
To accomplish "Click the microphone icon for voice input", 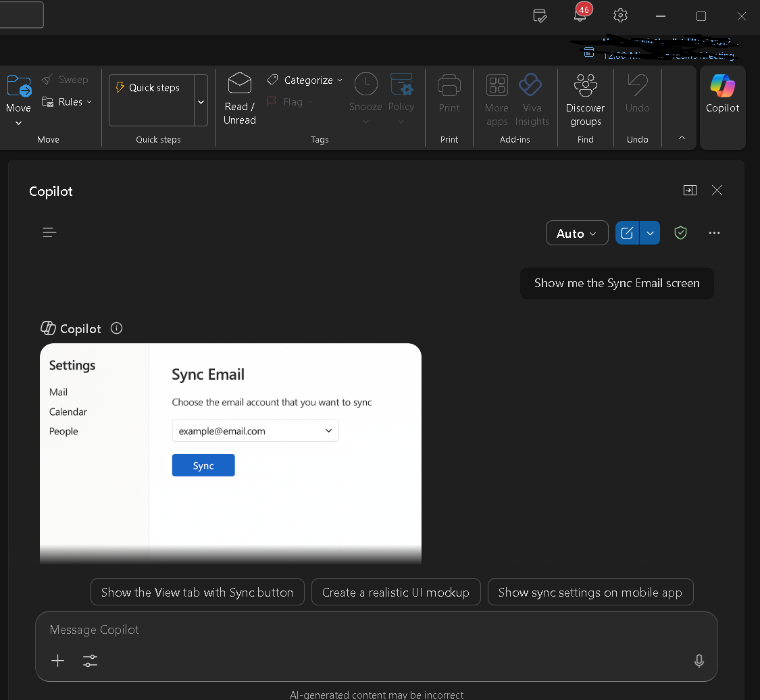I will click(699, 661).
